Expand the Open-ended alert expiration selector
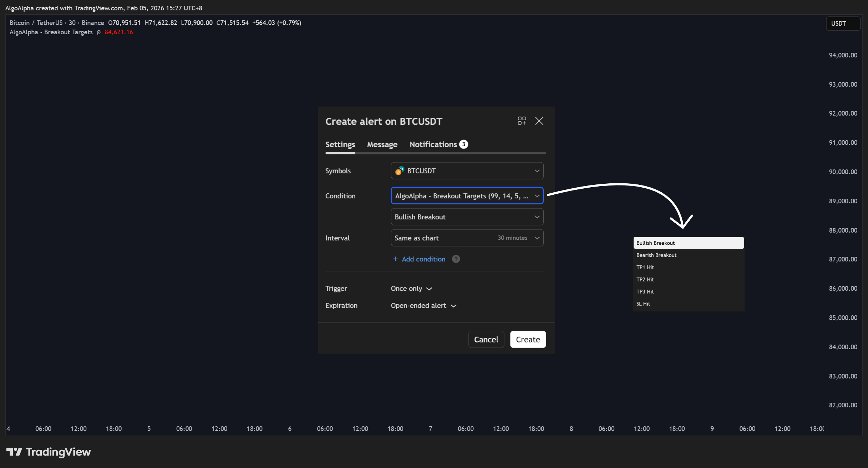Screen dimensions: 868x468 point(423,306)
